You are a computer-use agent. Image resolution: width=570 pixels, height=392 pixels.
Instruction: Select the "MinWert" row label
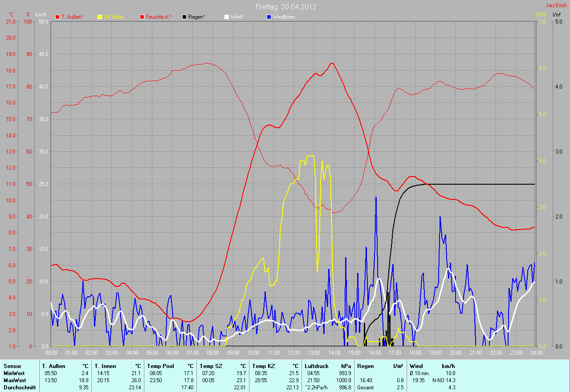[14, 373]
